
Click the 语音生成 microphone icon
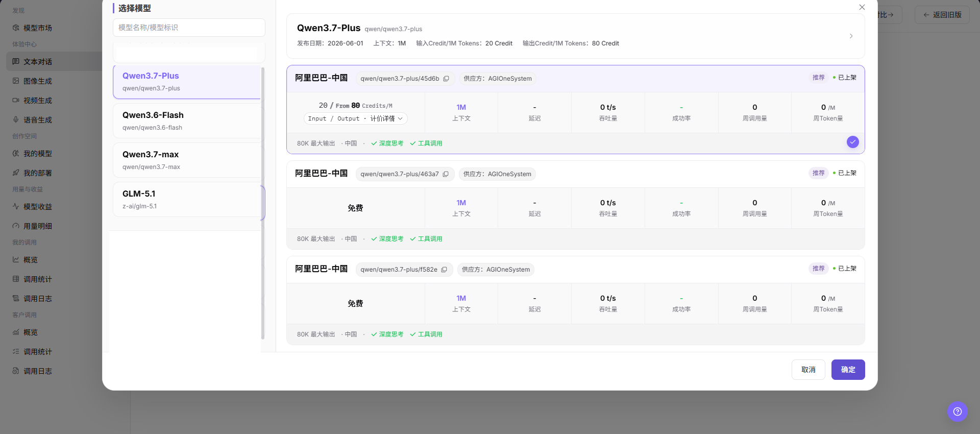click(16, 120)
